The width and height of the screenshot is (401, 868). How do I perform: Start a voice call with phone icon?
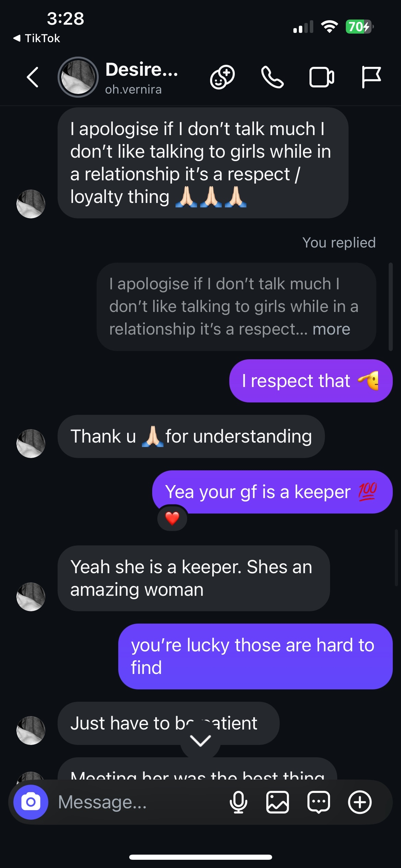tap(272, 77)
